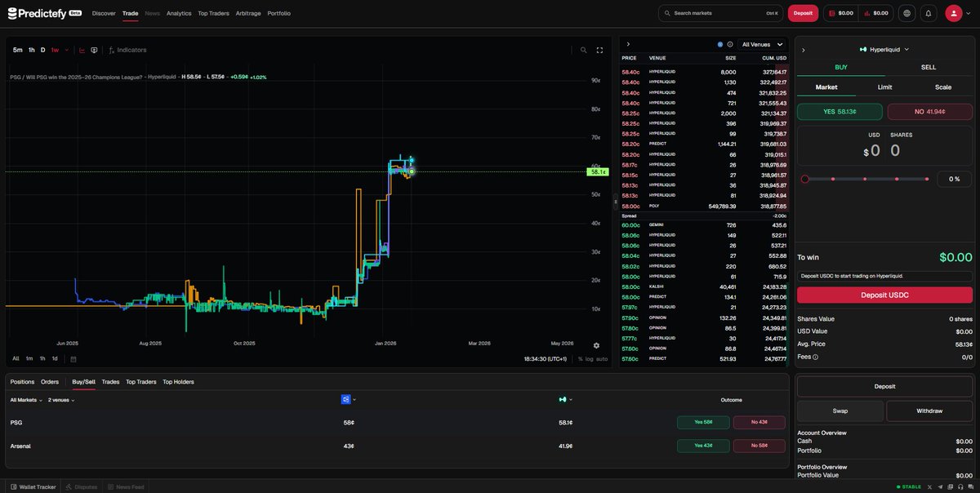Open the chart type icon
This screenshot has width=980, height=493.
82,50
